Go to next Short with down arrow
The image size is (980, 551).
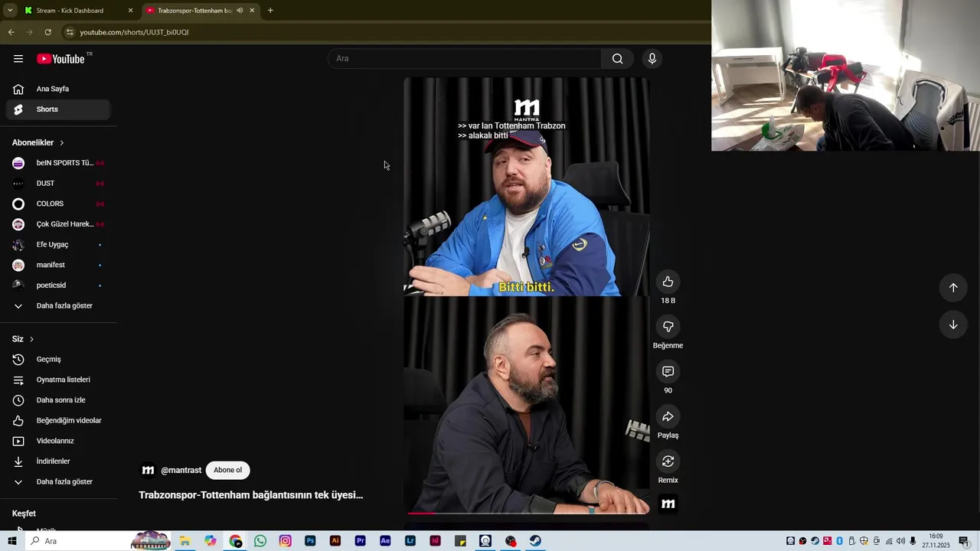coord(953,324)
